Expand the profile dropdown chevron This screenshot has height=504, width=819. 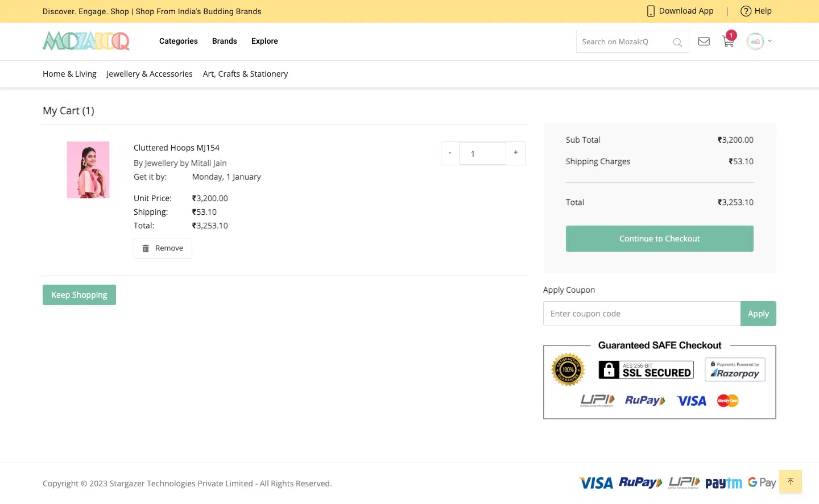point(770,41)
